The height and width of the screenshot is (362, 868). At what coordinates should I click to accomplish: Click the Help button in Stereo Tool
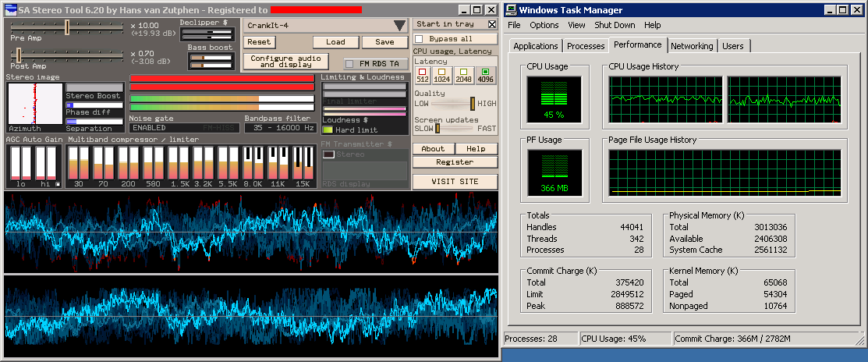(476, 149)
